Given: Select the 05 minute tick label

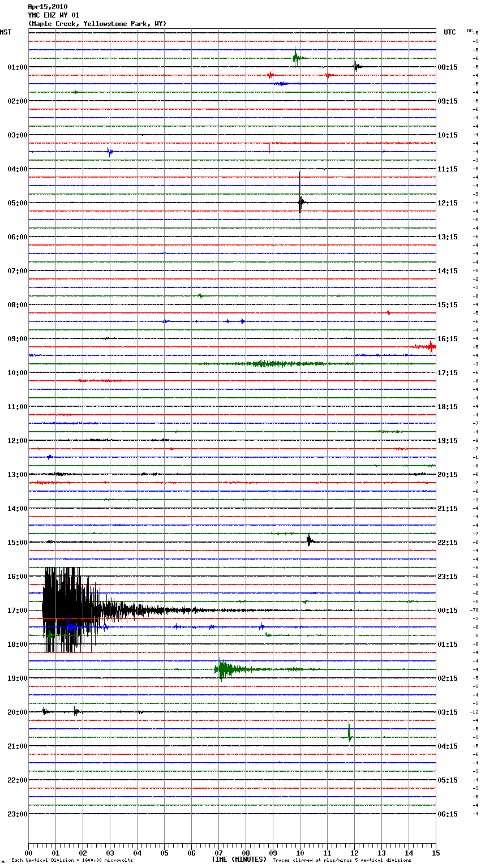Looking at the screenshot, I should (x=164, y=853).
